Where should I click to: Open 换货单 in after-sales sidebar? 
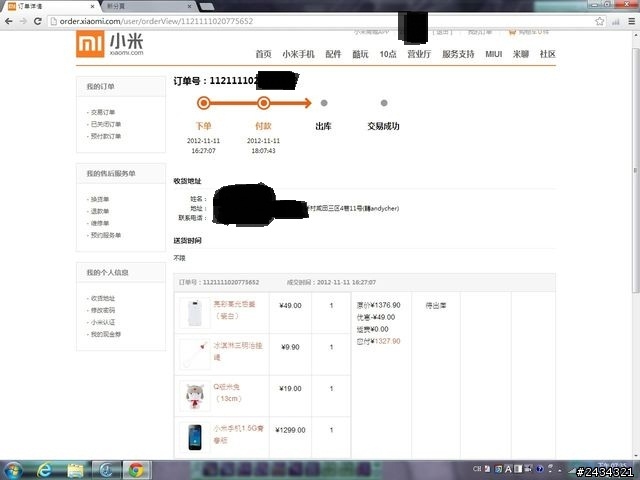100,199
